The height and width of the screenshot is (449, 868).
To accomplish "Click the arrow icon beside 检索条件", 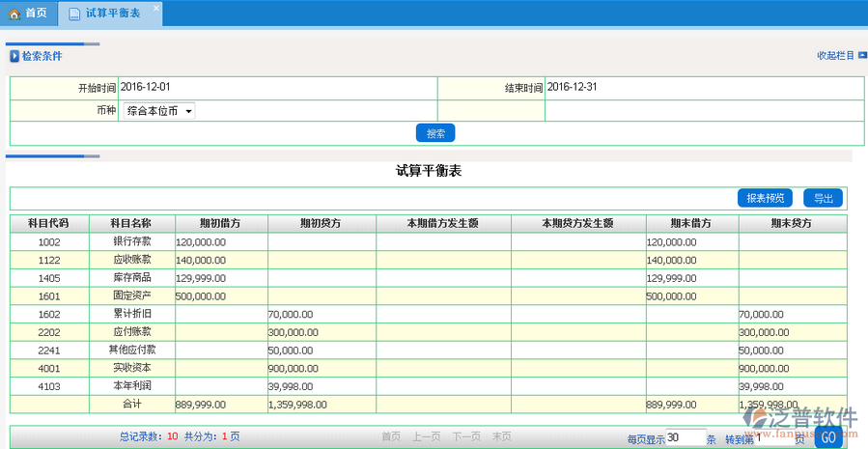I will pos(14,56).
